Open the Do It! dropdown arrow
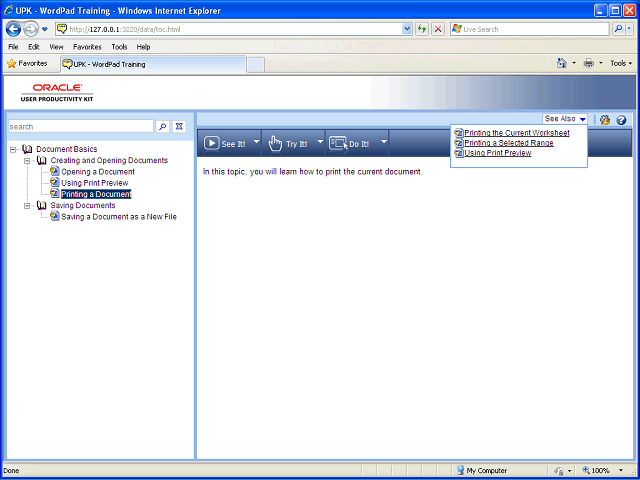The width and height of the screenshot is (640, 480). 384,142
